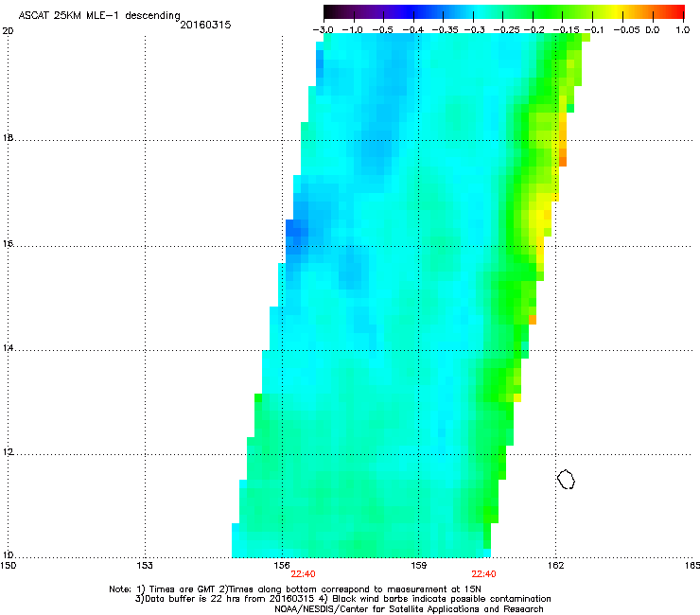Click the latitude axis label "14"
Screen dimensions: 700x615
coord(8,347)
